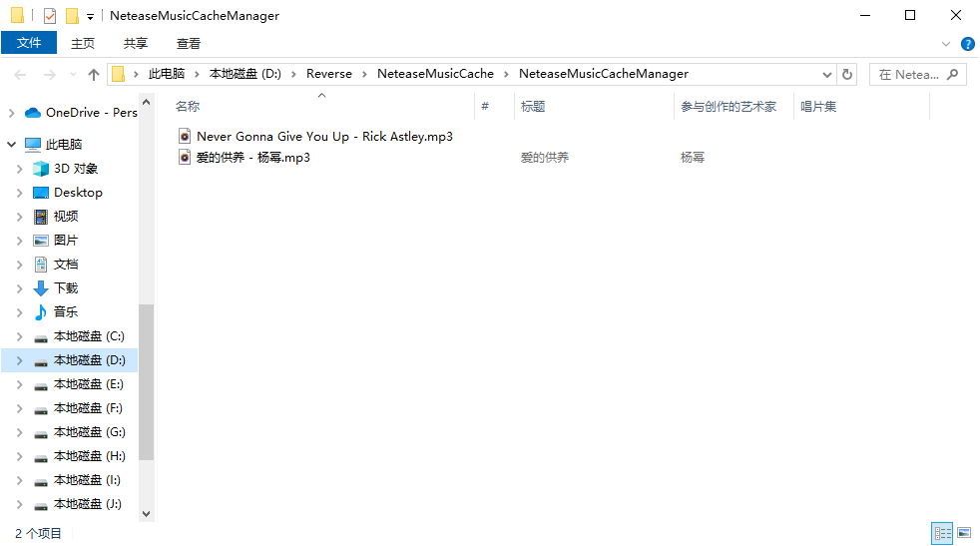The height and width of the screenshot is (546, 980).
Task: Open 图片 folder in sidebar
Action: coord(66,241)
